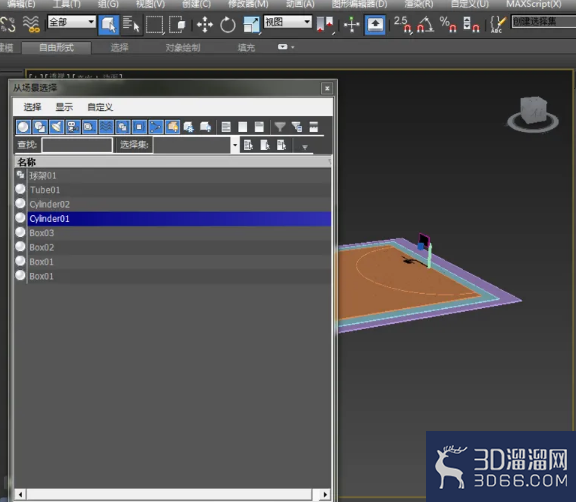Toggle the Angle Snap button
This screenshot has height=502, width=576.
[x=425, y=25]
